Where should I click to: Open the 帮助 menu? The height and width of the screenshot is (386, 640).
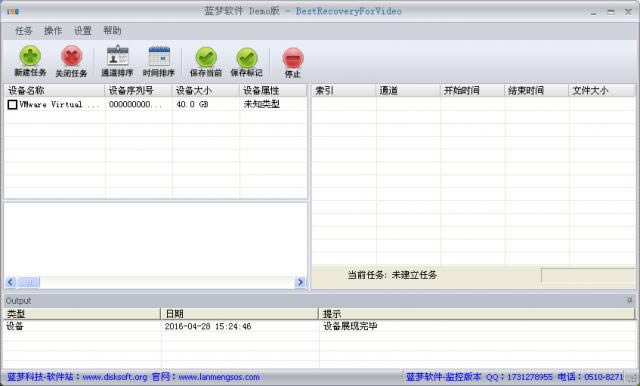click(112, 31)
